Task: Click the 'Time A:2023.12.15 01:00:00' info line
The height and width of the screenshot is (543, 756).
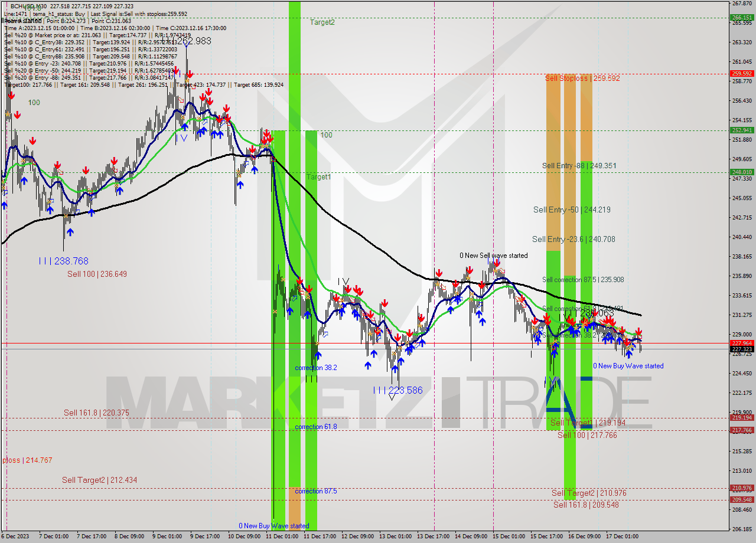Action: [x=40, y=28]
